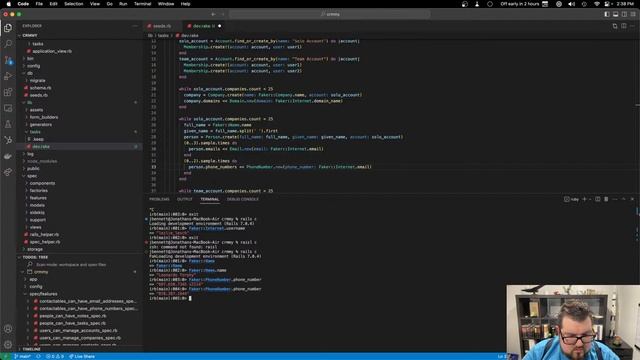Screen dimensions: 640x360
Task: Open the Run and Debug view
Action: [8, 76]
